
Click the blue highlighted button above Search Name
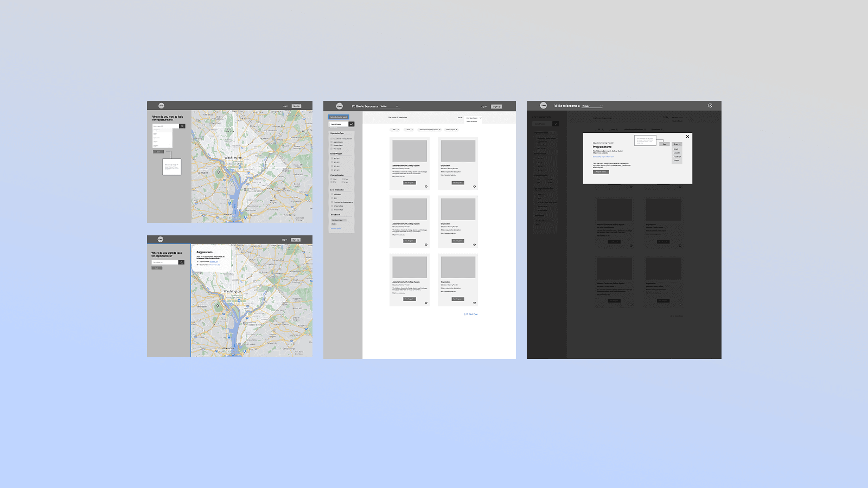(x=339, y=117)
